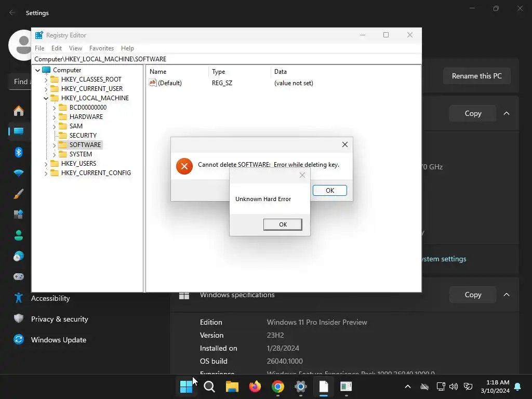This screenshot has height=399, width=532.
Task: Close the Cannot delete SOFTWARE error dialog
Action: (x=345, y=144)
